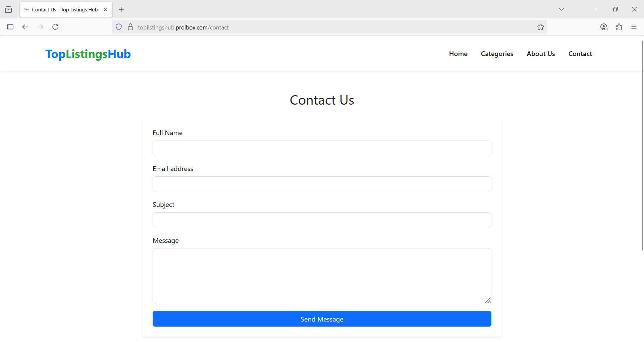Click the Subject label

[163, 205]
